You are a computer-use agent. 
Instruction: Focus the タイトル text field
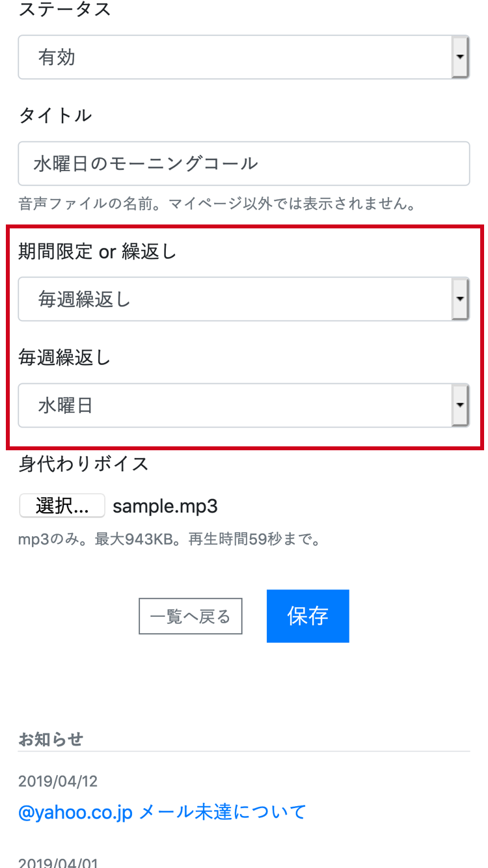[244, 163]
